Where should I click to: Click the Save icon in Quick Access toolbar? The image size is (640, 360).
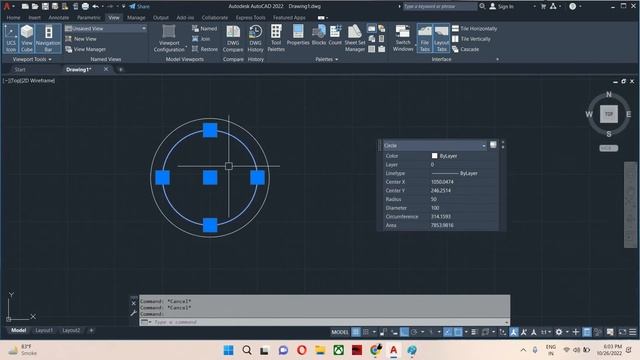[45, 6]
